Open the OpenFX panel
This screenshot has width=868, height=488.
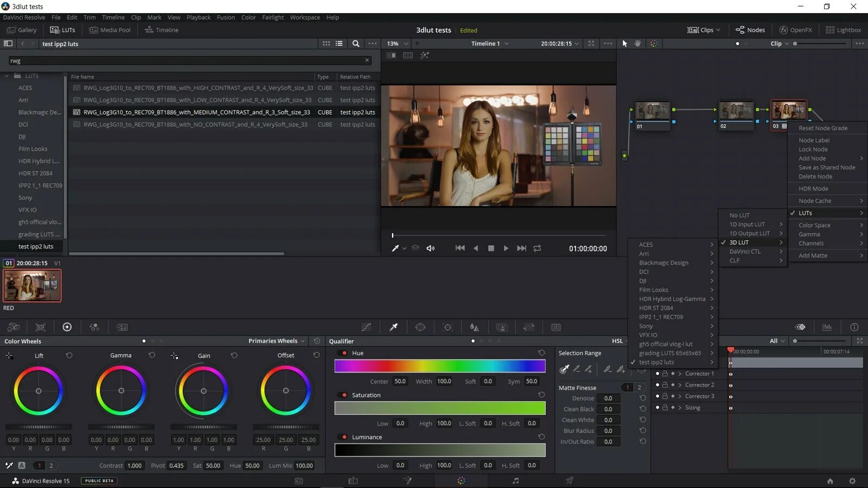point(796,30)
